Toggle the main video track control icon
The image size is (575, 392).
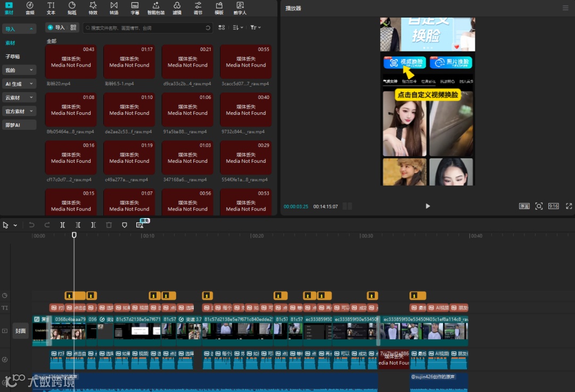[x=5, y=331]
